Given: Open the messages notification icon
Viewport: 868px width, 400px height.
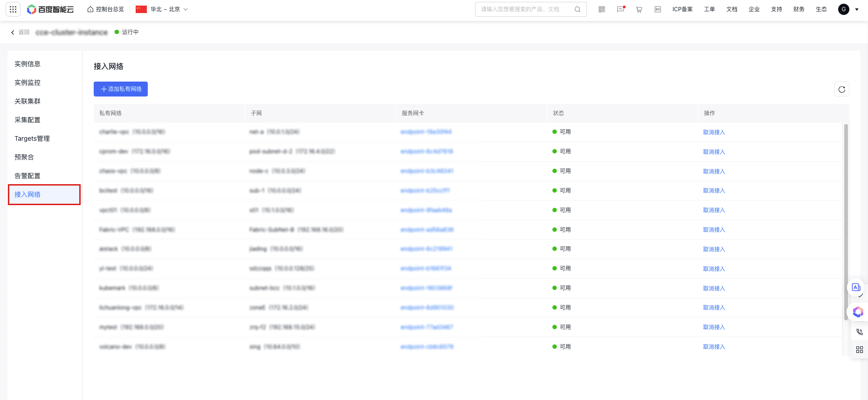Looking at the screenshot, I should pyautogui.click(x=620, y=9).
